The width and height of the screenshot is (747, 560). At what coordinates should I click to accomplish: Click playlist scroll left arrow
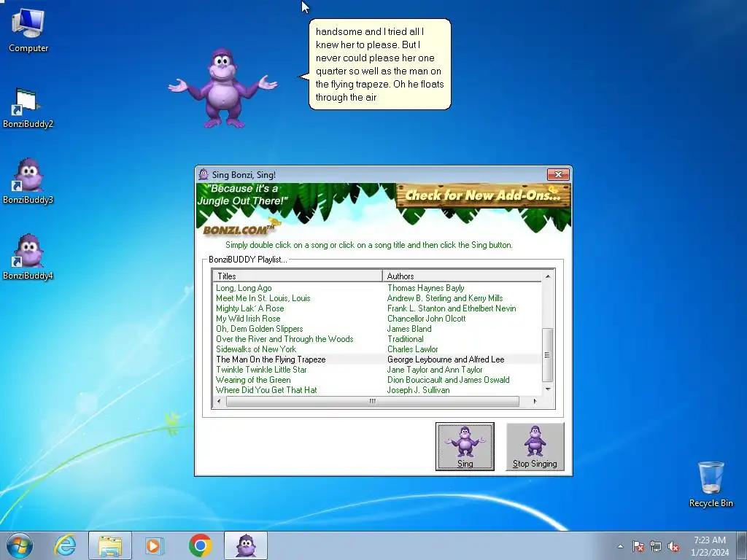click(219, 402)
